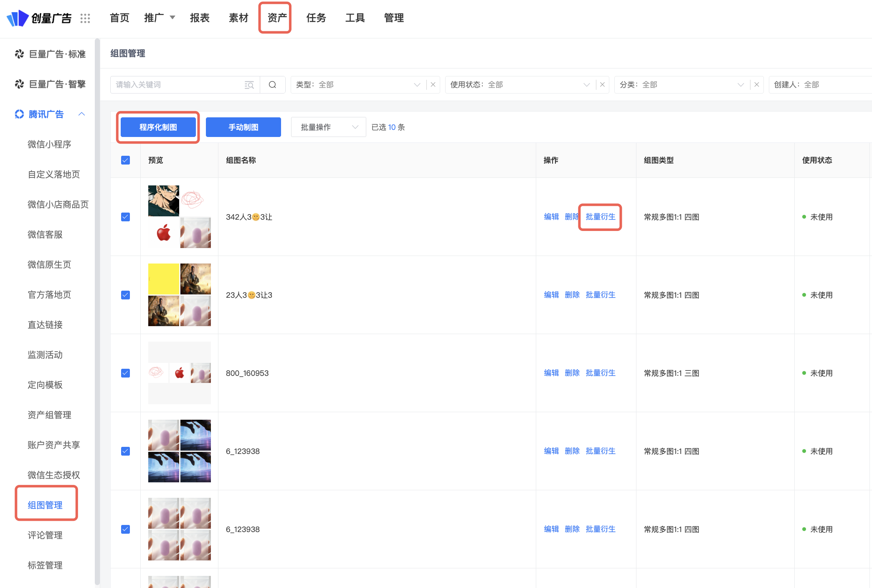The image size is (872, 588).
Task: Select 资产组管理 in sidebar
Action: pos(49,415)
